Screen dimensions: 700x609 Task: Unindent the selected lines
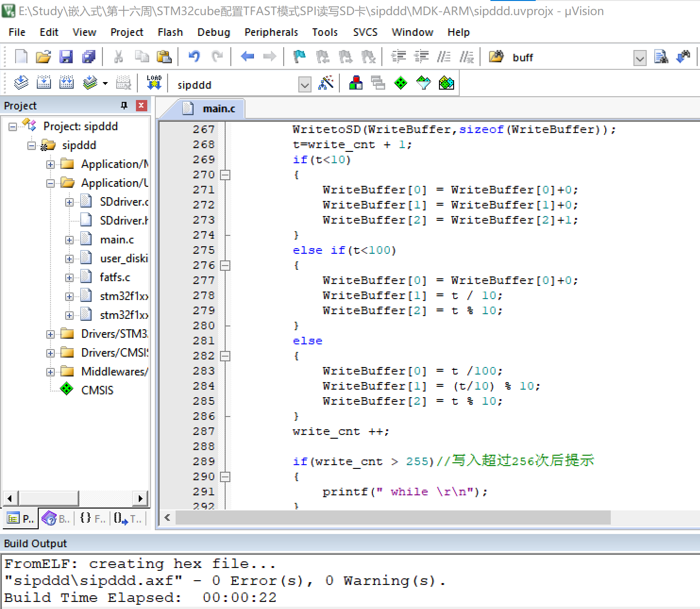(421, 57)
